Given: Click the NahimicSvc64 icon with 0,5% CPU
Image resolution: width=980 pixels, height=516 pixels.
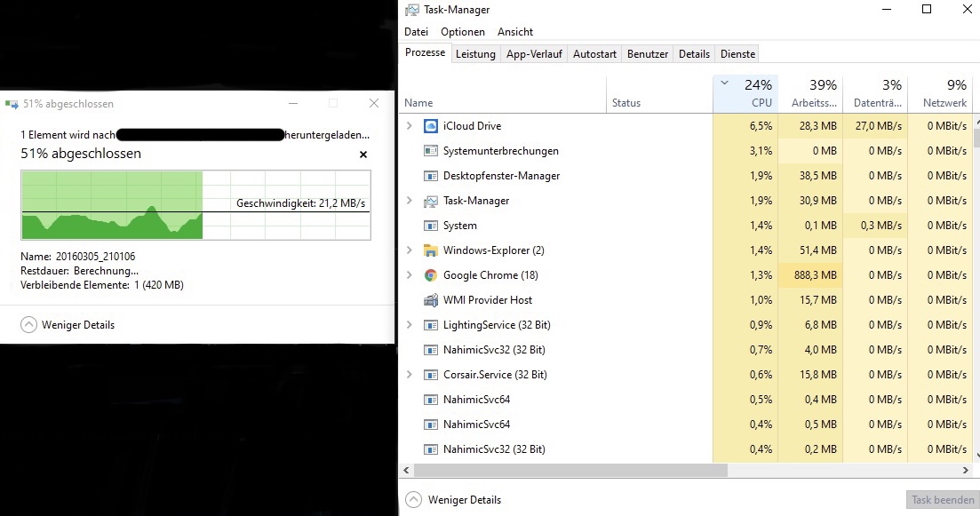Looking at the screenshot, I should click(431, 399).
